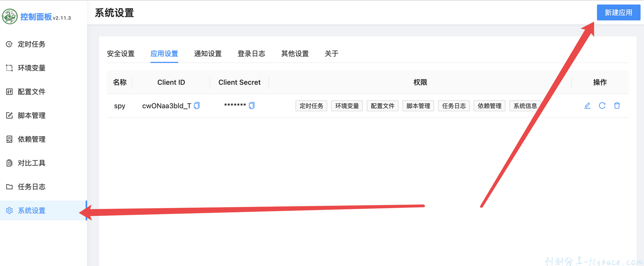Click the dragon logo of control panel

pyautogui.click(x=10, y=16)
